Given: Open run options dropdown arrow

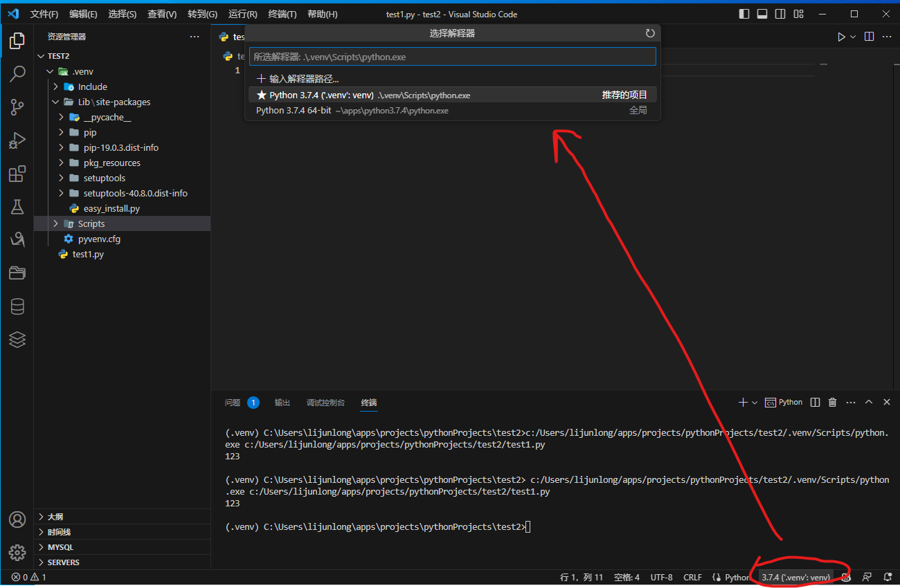Looking at the screenshot, I should tap(853, 37).
